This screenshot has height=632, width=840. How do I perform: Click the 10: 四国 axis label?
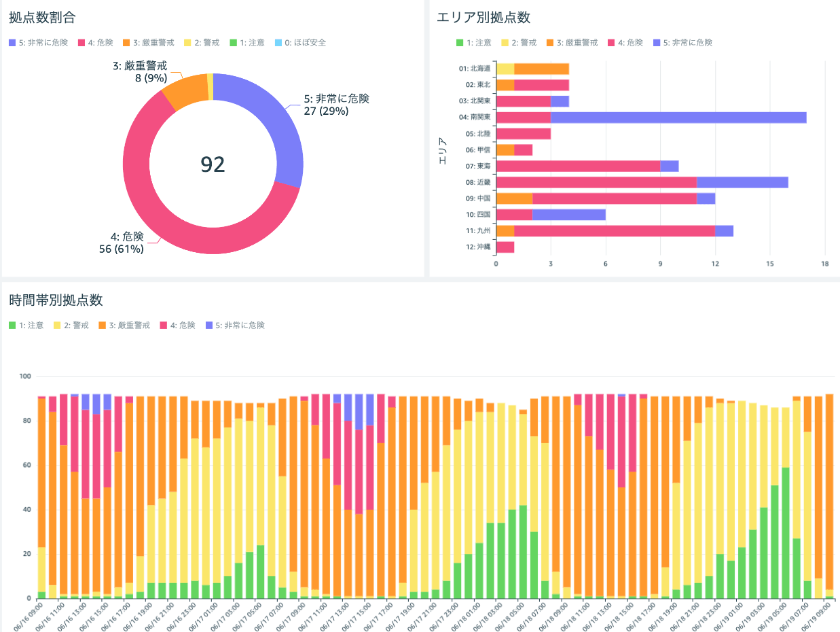tap(478, 215)
